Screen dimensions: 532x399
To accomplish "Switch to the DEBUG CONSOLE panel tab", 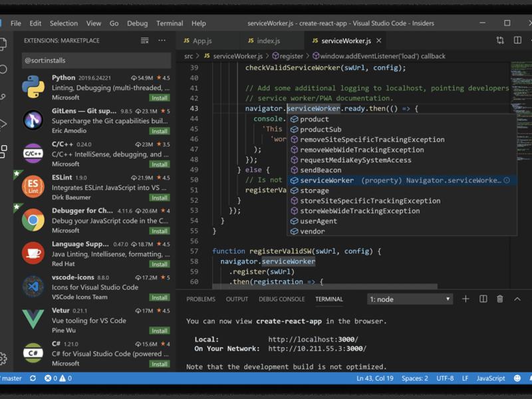I will 281,299.
